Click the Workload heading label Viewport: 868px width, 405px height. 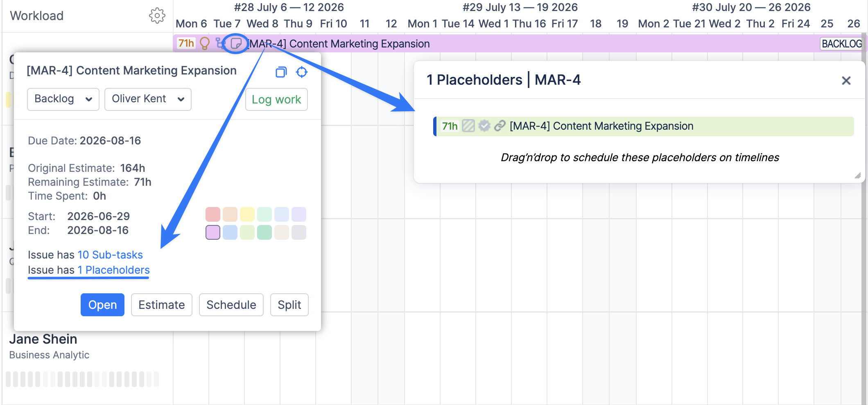tap(37, 16)
